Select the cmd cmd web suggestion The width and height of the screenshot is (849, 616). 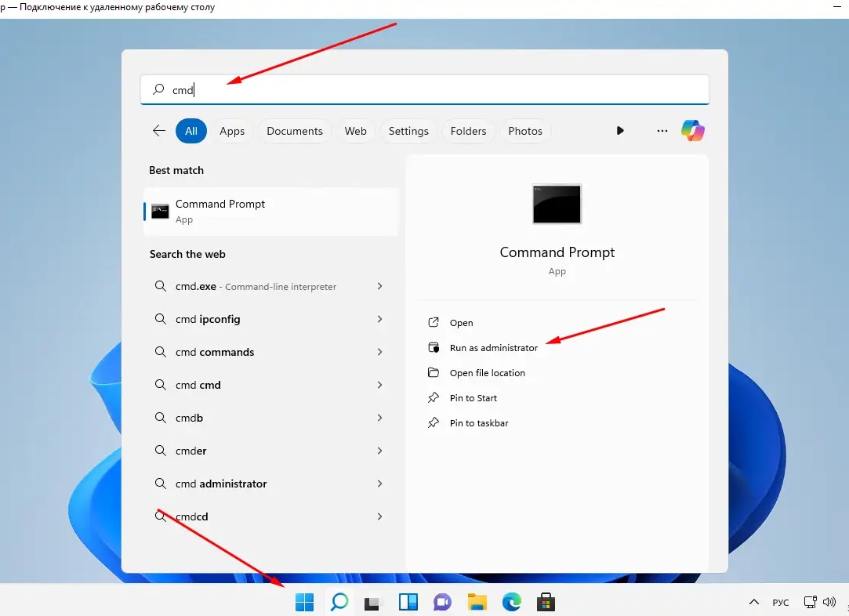(x=269, y=385)
